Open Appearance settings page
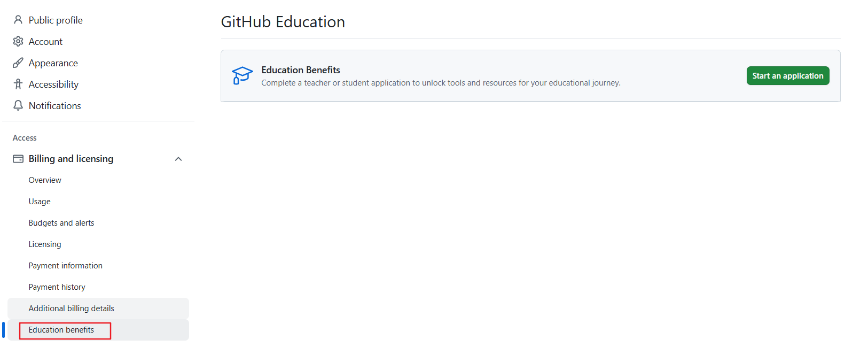This screenshot has width=868, height=347. (x=53, y=63)
